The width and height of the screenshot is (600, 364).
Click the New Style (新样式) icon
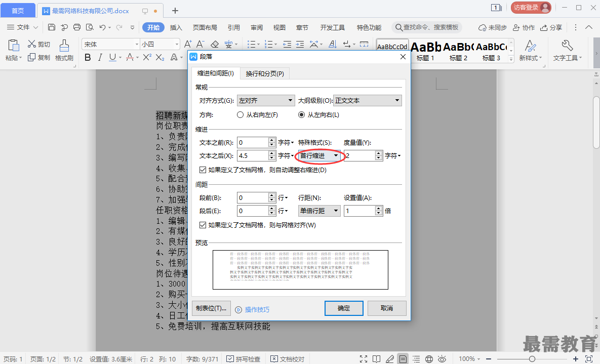530,46
